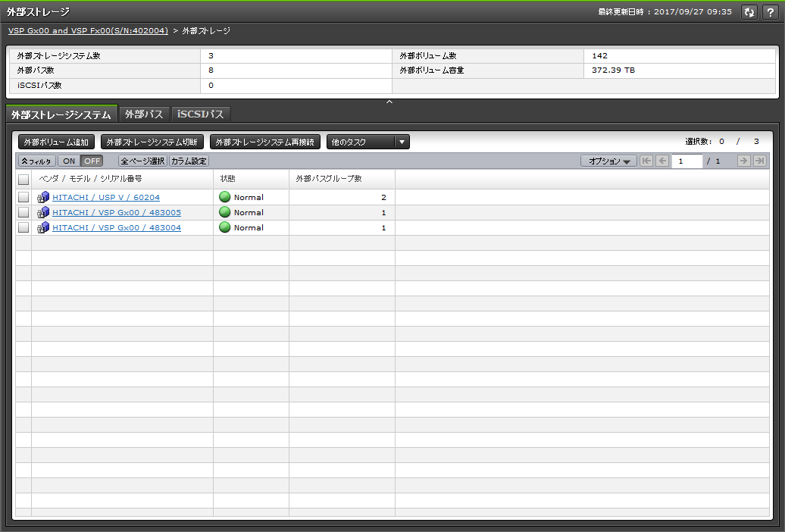Open the HITACHI / VSP Gx00 / 483004 link
785x532 pixels.
click(x=117, y=227)
